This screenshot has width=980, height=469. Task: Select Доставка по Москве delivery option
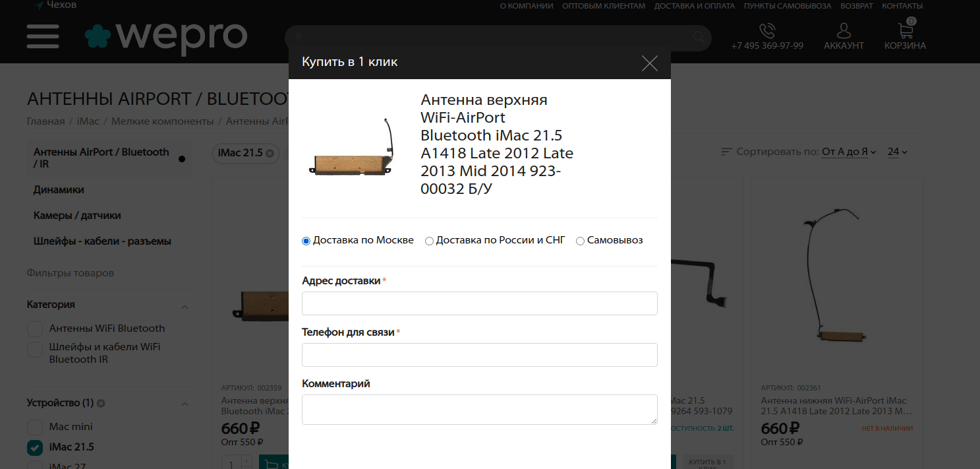coord(306,241)
